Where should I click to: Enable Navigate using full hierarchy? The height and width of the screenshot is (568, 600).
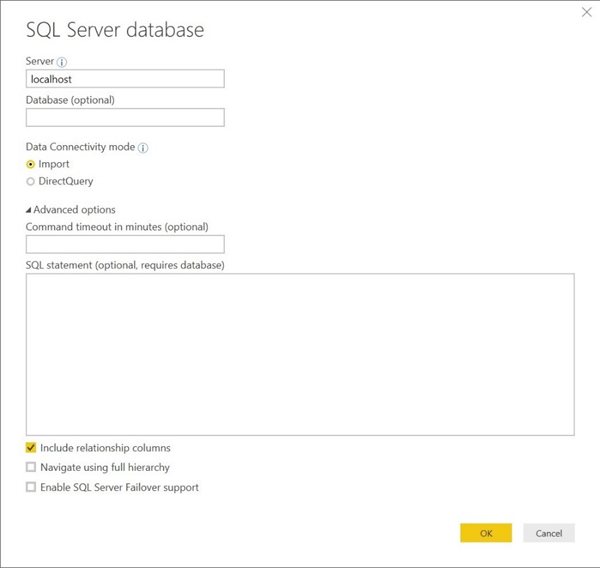pyautogui.click(x=31, y=467)
